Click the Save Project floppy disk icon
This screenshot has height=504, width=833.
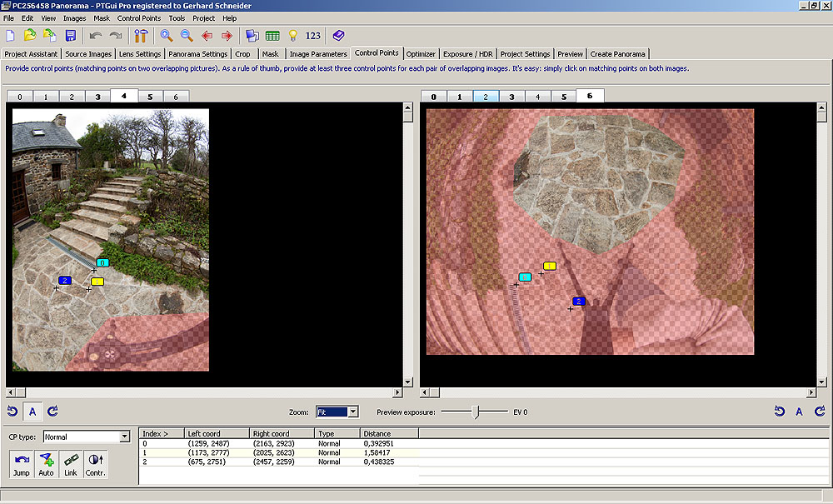[70, 36]
